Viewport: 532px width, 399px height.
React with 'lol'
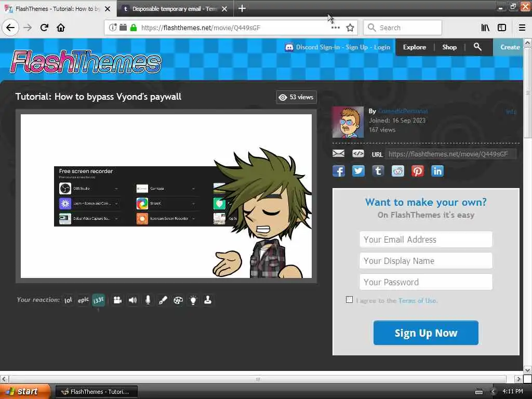pyautogui.click(x=68, y=300)
